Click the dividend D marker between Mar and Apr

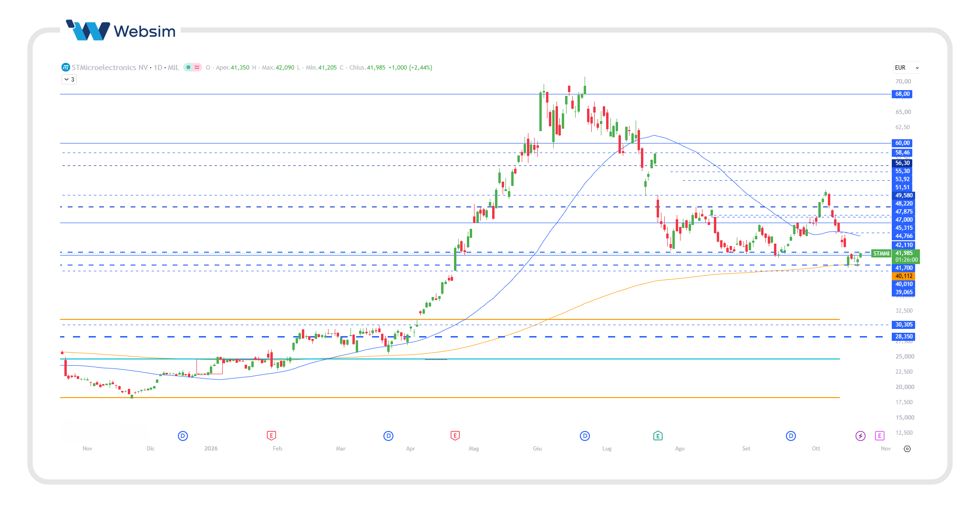tap(388, 436)
